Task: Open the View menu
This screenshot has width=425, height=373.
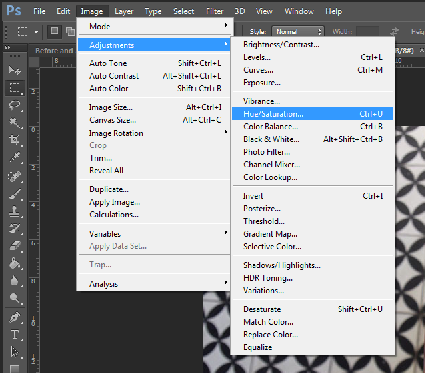Action: [x=264, y=11]
